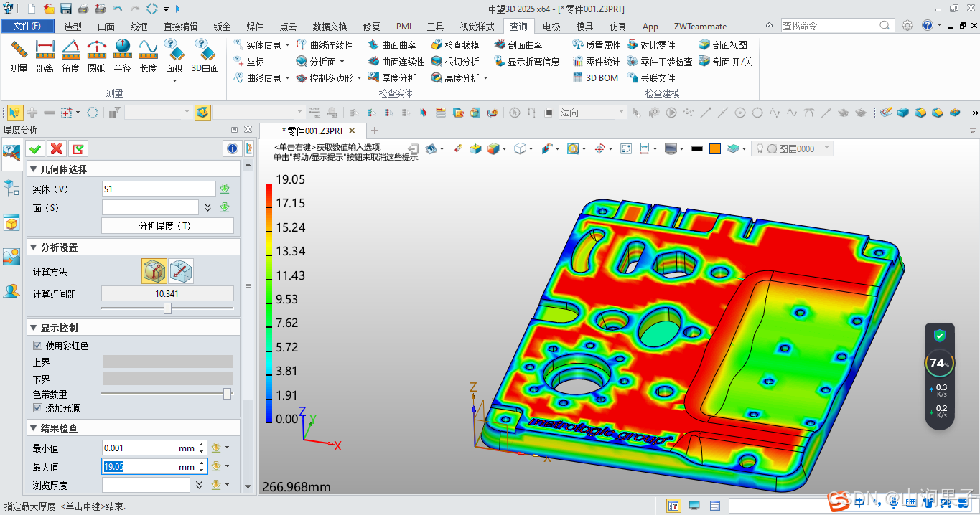
Task: Add a new document tab with plus
Action: pos(374,131)
